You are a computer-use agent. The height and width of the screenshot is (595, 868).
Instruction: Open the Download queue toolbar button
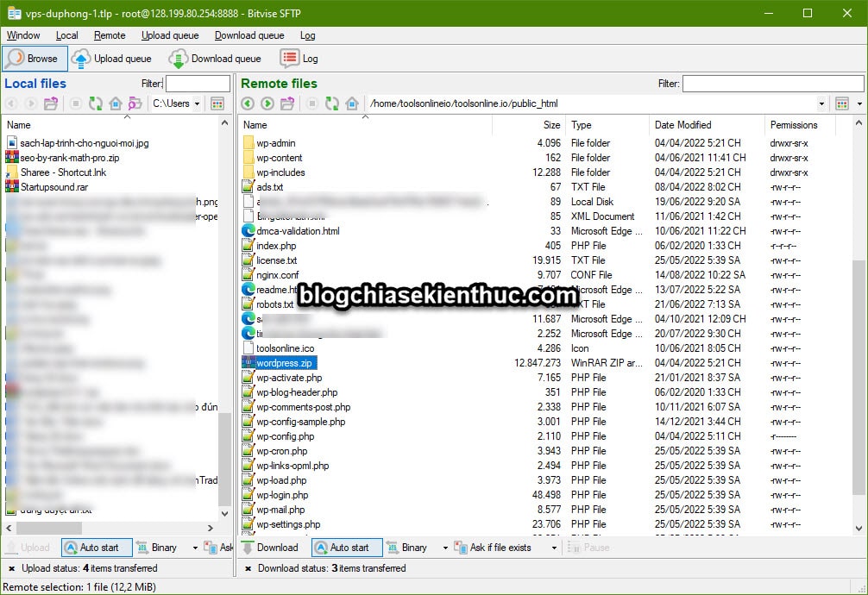point(216,58)
